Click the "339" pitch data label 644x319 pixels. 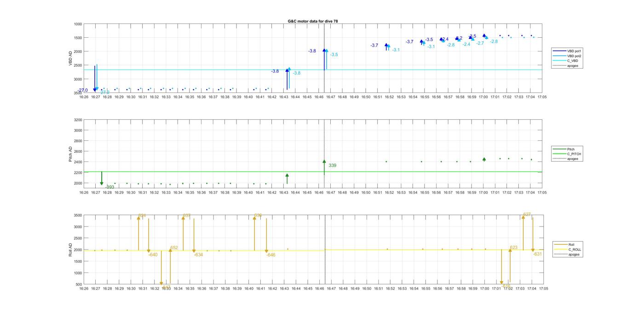[x=332, y=165]
